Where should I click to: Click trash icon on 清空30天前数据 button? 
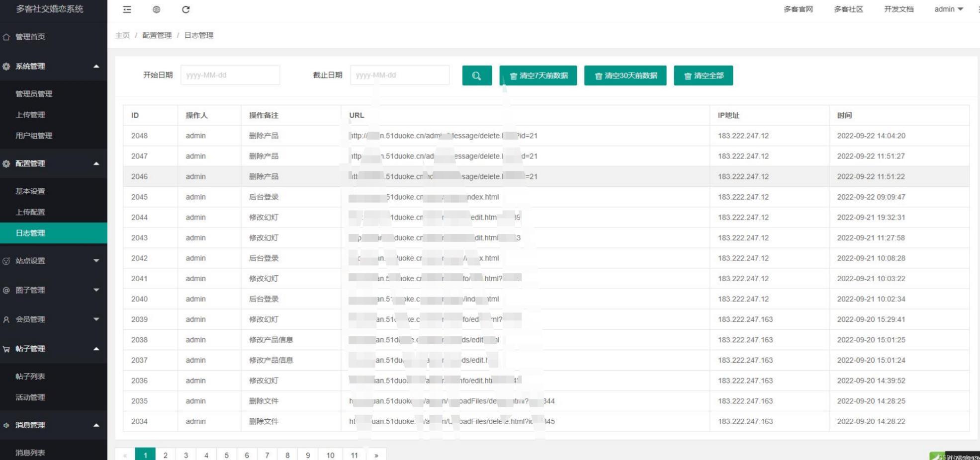tap(599, 76)
